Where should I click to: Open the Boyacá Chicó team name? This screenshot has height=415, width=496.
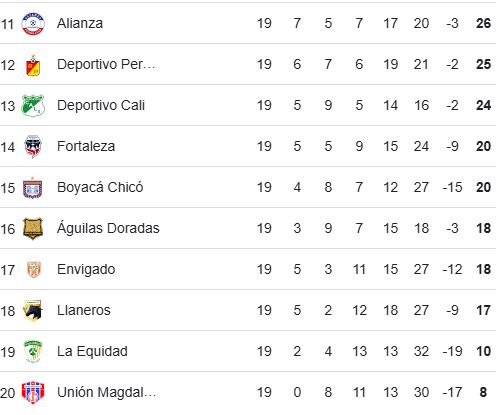coord(100,187)
